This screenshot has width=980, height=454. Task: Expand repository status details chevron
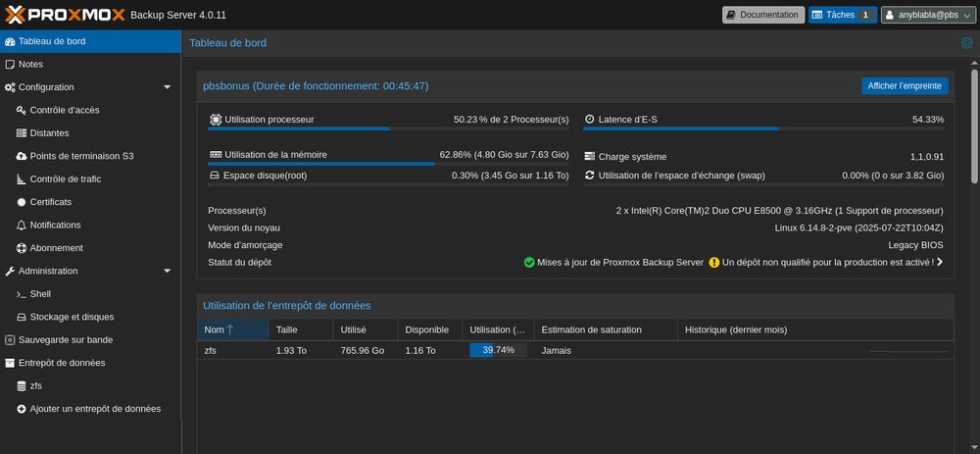[940, 263]
